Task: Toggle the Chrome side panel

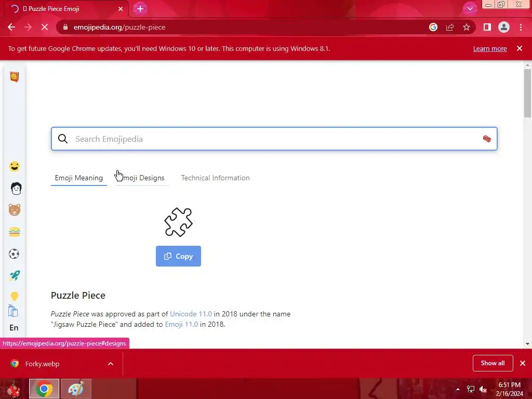Action: coord(487,27)
